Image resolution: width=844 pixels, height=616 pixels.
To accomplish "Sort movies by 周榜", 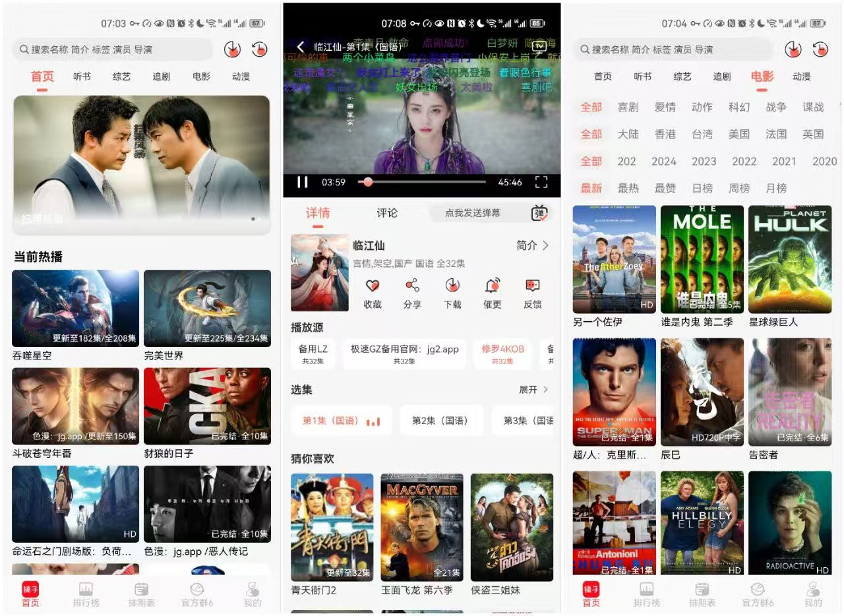I will click(x=739, y=188).
